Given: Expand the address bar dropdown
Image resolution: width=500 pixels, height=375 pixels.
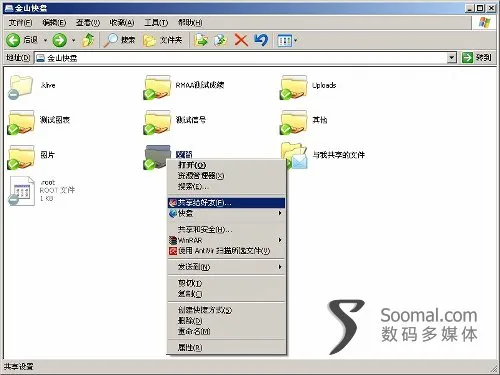Looking at the screenshot, I should point(451,58).
